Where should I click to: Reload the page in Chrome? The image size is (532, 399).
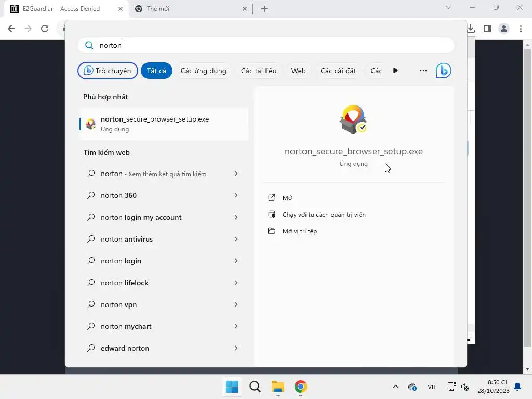[x=45, y=29]
